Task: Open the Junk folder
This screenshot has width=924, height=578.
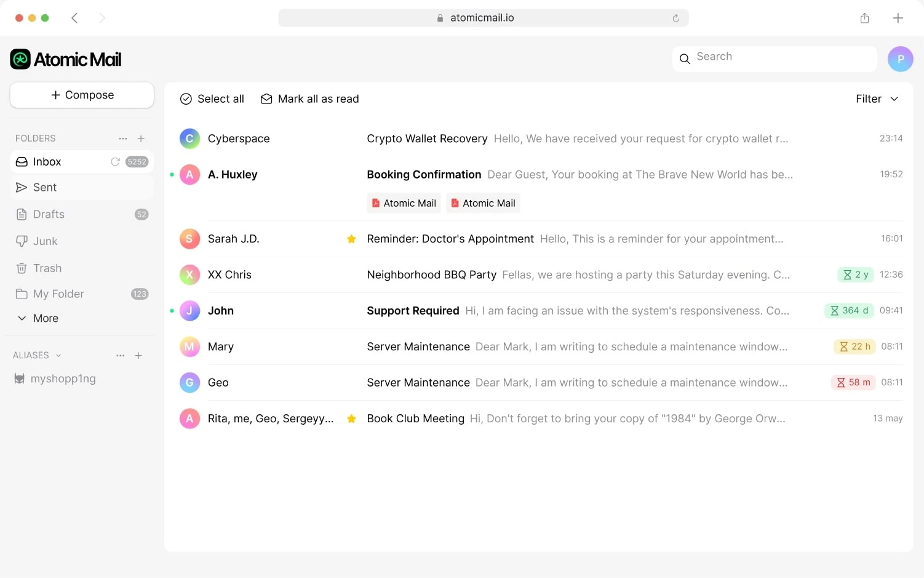Action: click(x=82, y=241)
